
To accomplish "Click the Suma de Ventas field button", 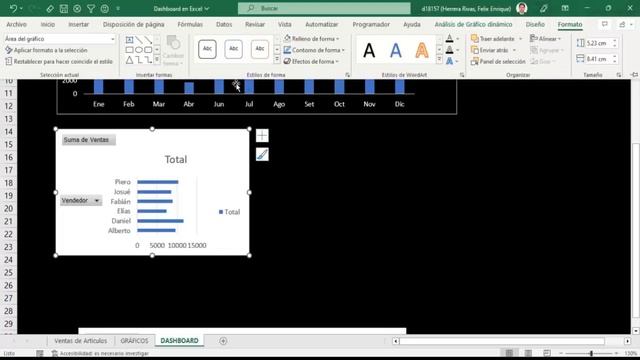I will click(x=89, y=140).
